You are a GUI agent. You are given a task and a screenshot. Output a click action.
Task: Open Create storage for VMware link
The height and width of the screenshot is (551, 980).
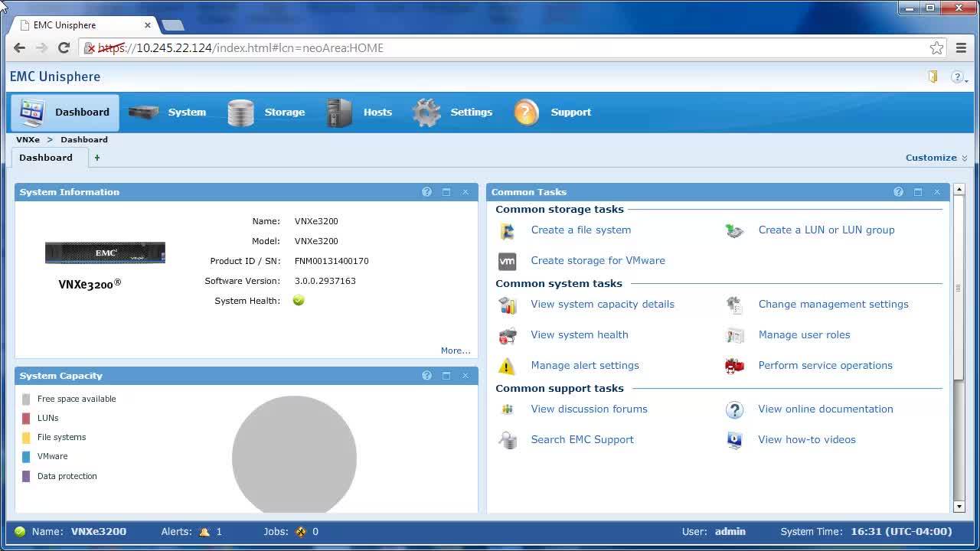click(x=598, y=260)
